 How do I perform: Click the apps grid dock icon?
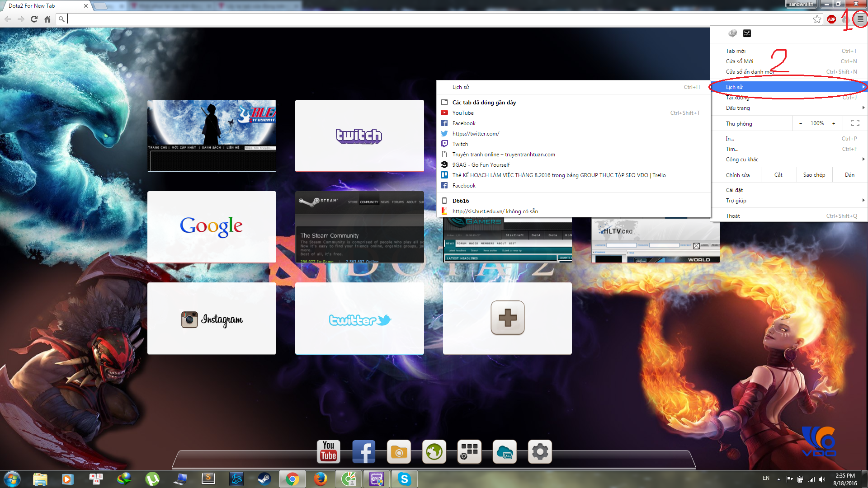[469, 451]
